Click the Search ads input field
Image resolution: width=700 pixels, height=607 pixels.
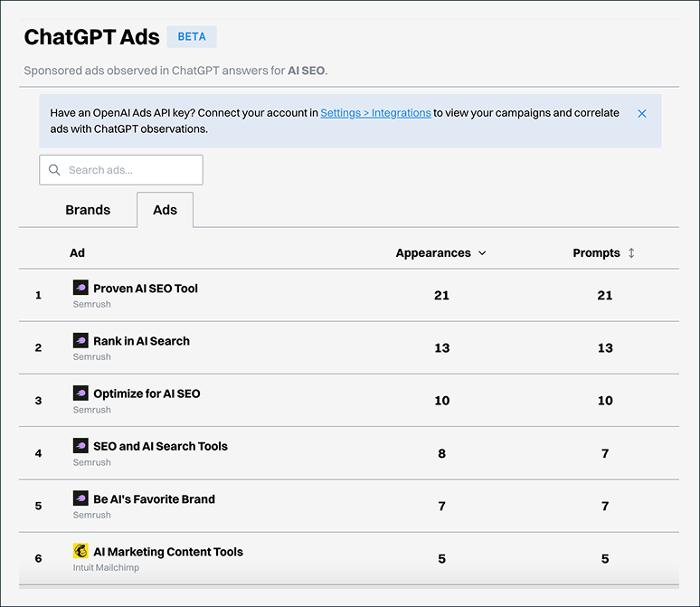(x=121, y=170)
